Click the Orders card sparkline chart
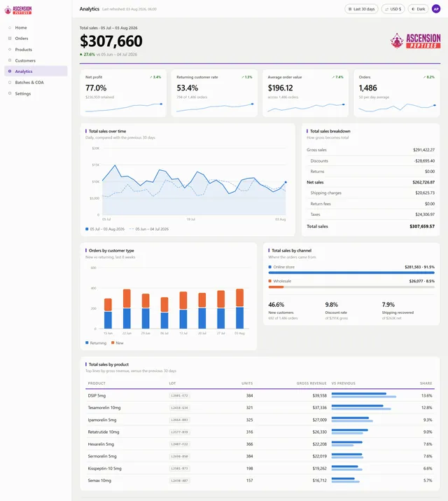The width and height of the screenshot is (448, 501). pos(398,107)
